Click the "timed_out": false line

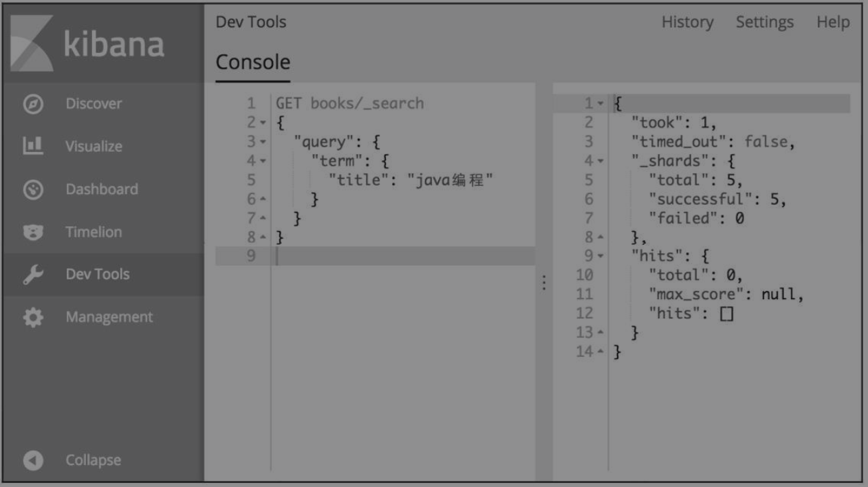tap(713, 142)
